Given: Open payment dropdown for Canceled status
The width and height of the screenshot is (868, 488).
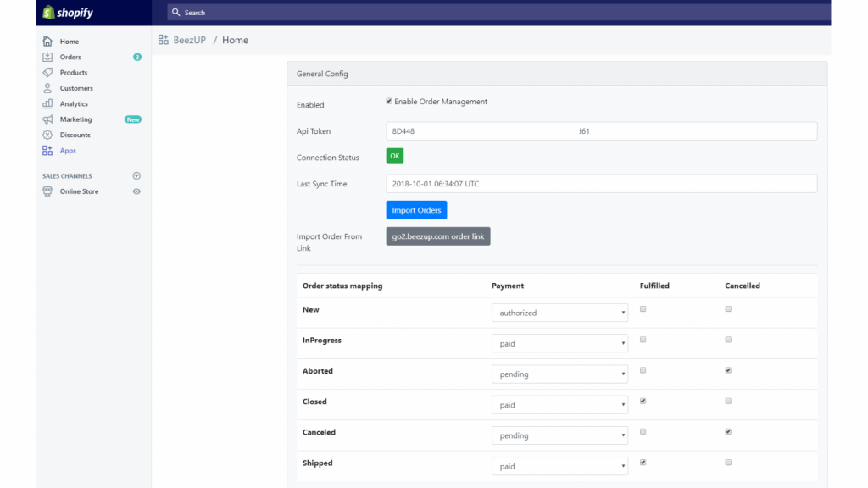Looking at the screenshot, I should pyautogui.click(x=559, y=435).
